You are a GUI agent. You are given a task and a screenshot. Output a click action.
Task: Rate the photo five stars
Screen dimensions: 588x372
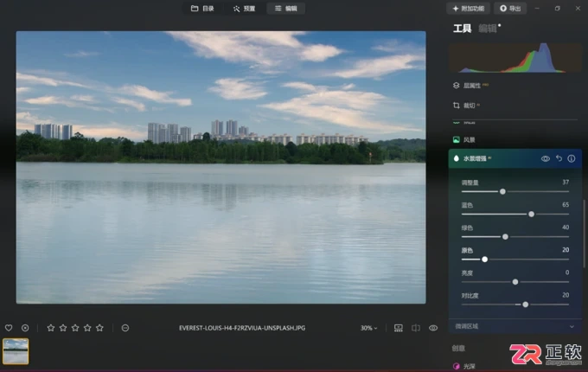99,328
